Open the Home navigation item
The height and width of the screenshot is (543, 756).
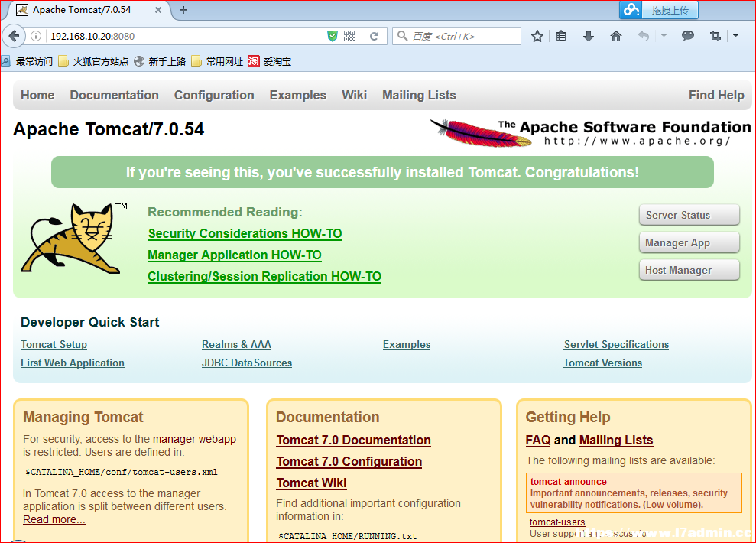37,95
